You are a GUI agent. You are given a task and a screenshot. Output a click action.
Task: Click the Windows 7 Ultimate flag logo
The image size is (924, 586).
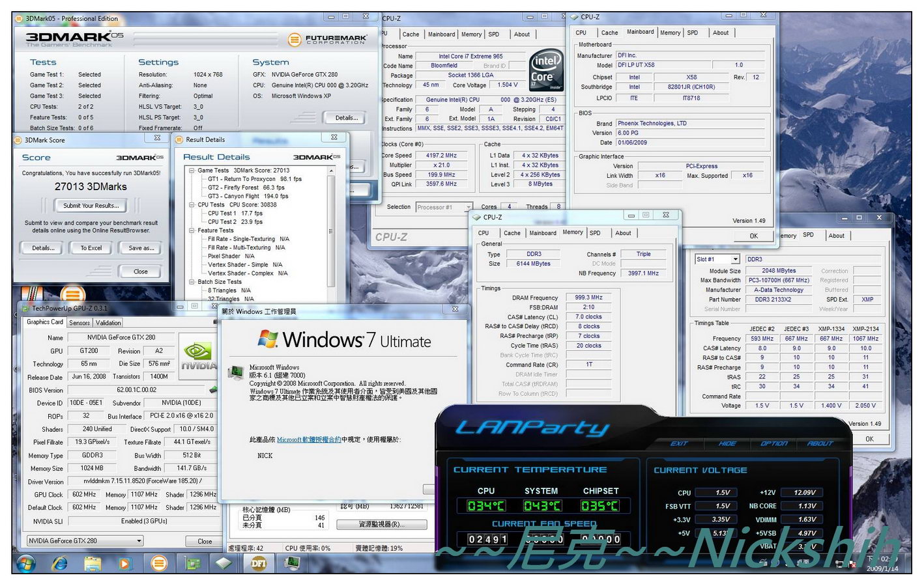(x=268, y=339)
